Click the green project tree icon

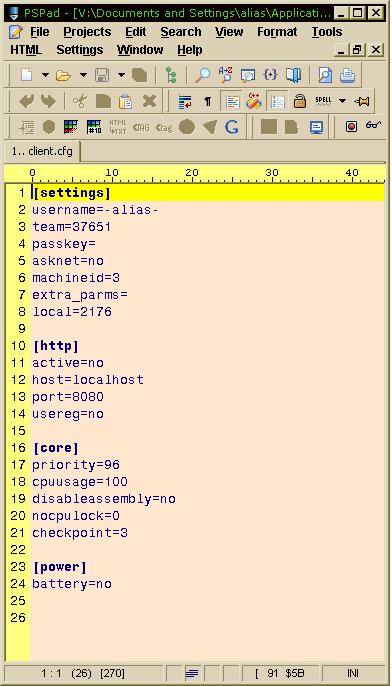[x=171, y=75]
